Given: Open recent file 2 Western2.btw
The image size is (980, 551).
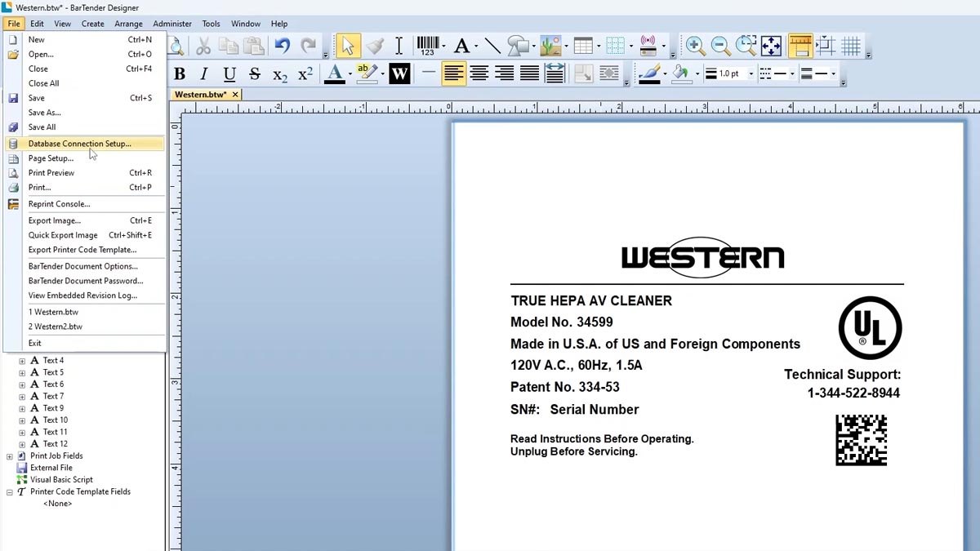Looking at the screenshot, I should 55,327.
